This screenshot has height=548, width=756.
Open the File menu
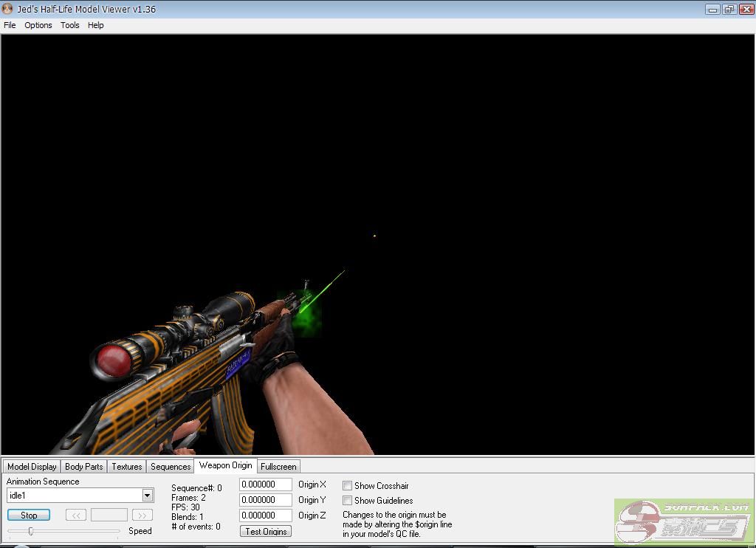pos(10,25)
